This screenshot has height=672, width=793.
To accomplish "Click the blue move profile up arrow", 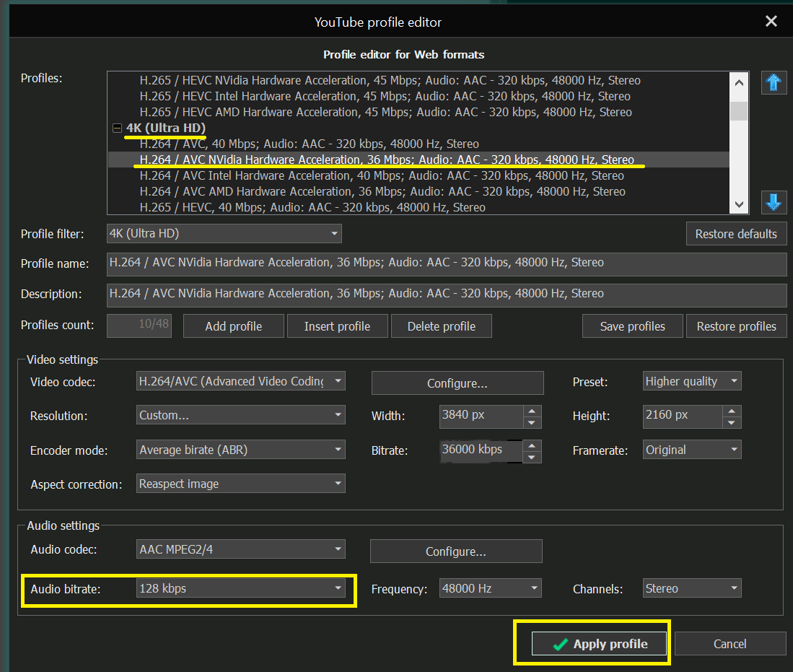I will pos(774,83).
